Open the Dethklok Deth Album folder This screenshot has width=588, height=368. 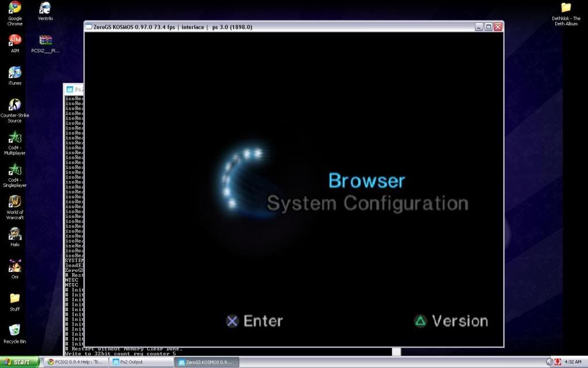pos(566,14)
